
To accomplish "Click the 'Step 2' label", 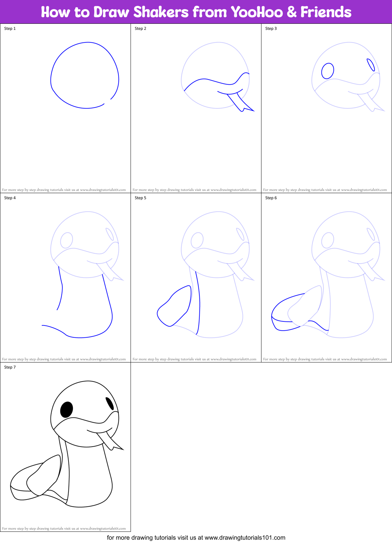I will point(140,29).
